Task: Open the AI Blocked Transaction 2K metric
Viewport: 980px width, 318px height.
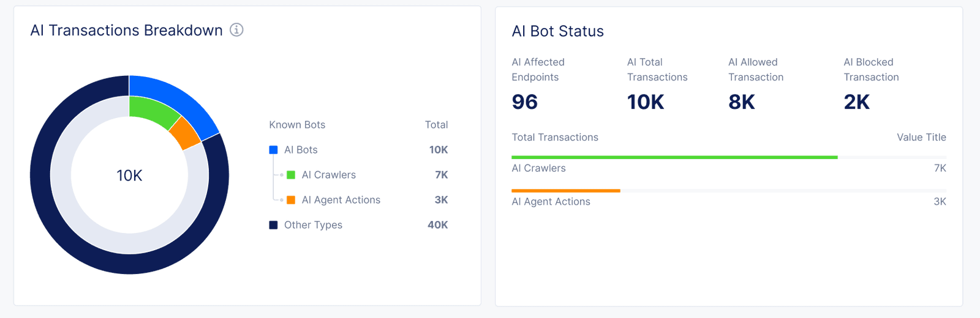Action: [x=856, y=102]
